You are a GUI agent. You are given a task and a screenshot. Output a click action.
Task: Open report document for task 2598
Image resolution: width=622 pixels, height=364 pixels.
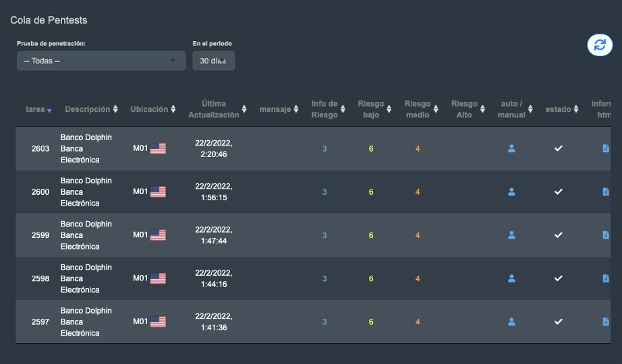606,278
